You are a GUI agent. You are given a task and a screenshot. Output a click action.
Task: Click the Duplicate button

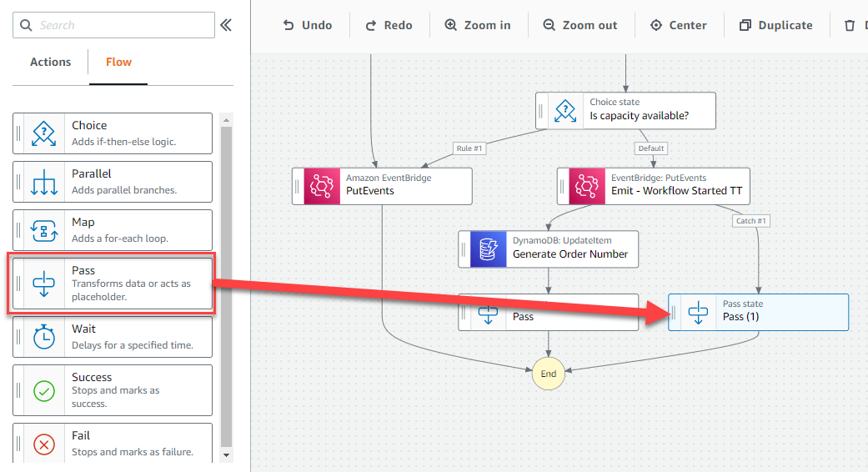pyautogui.click(x=776, y=25)
